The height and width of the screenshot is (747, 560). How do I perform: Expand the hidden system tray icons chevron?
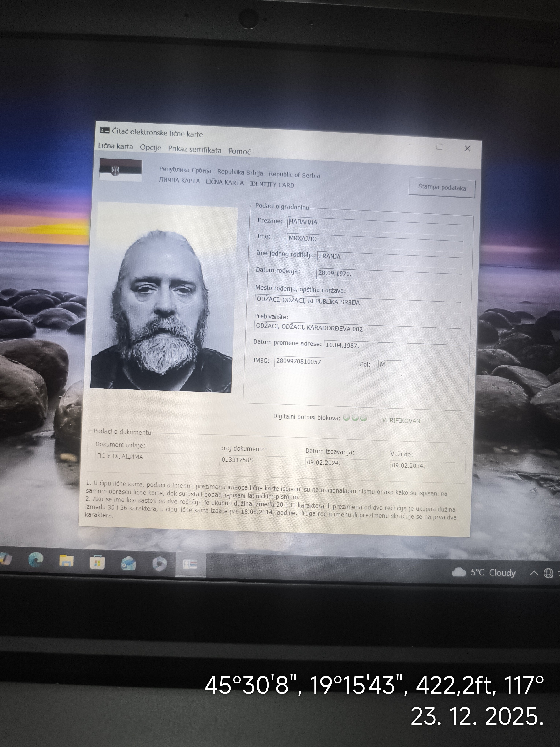pos(534,572)
